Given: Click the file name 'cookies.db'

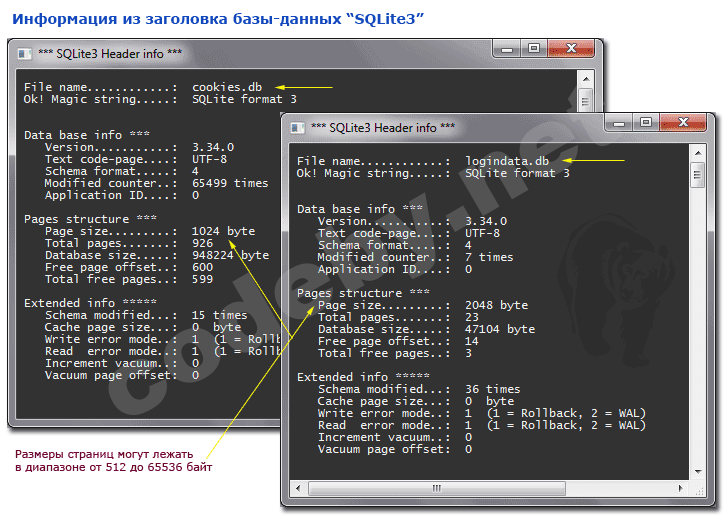Looking at the screenshot, I should pyautogui.click(x=227, y=87).
